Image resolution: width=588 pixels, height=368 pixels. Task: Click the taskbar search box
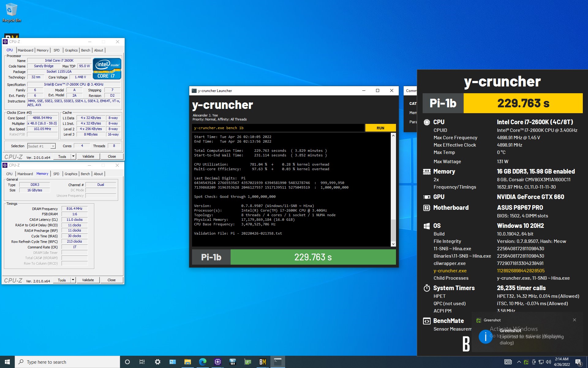point(67,362)
